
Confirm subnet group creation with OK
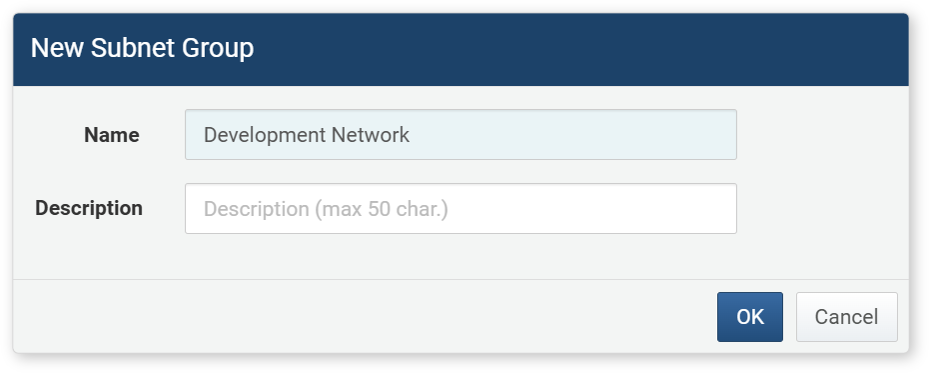750,317
